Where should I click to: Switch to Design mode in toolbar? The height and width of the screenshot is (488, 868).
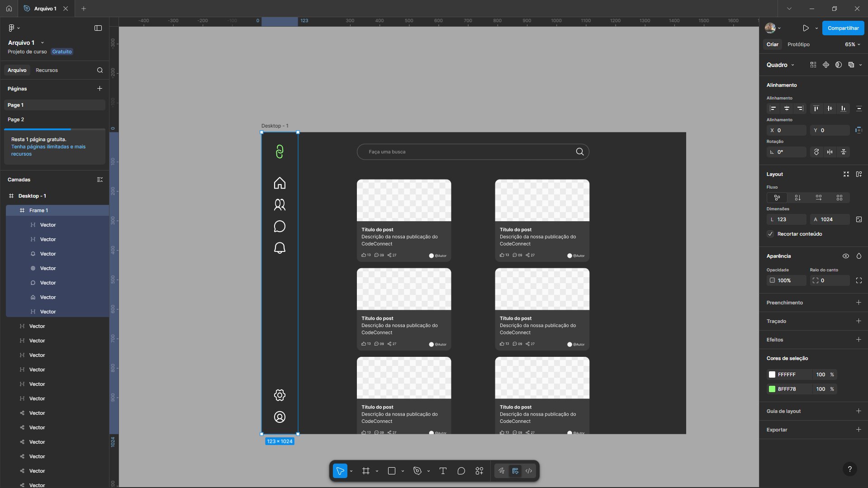tap(515, 471)
